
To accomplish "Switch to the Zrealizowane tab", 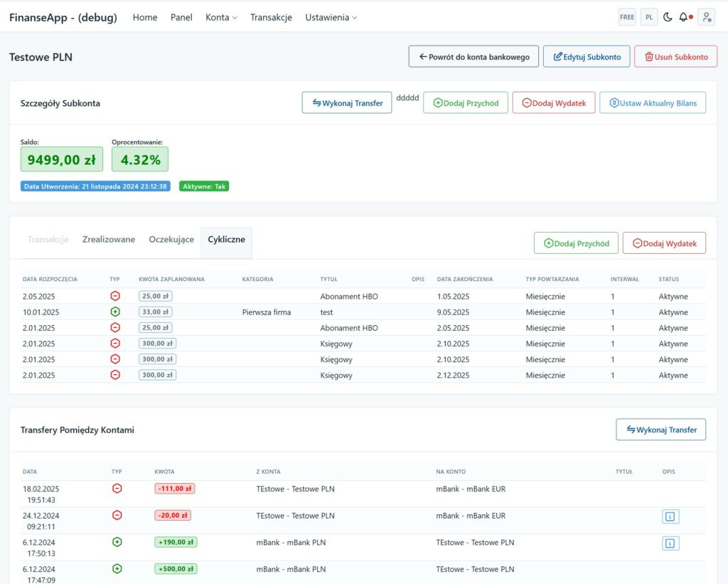I will [109, 239].
